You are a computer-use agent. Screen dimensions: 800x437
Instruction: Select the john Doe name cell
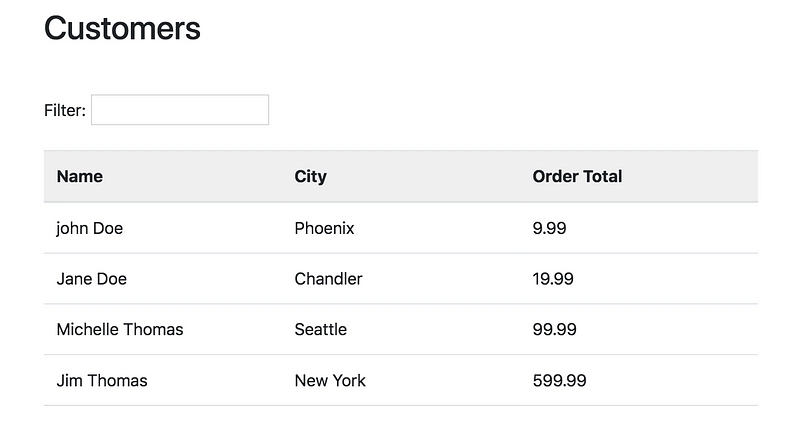coord(90,228)
